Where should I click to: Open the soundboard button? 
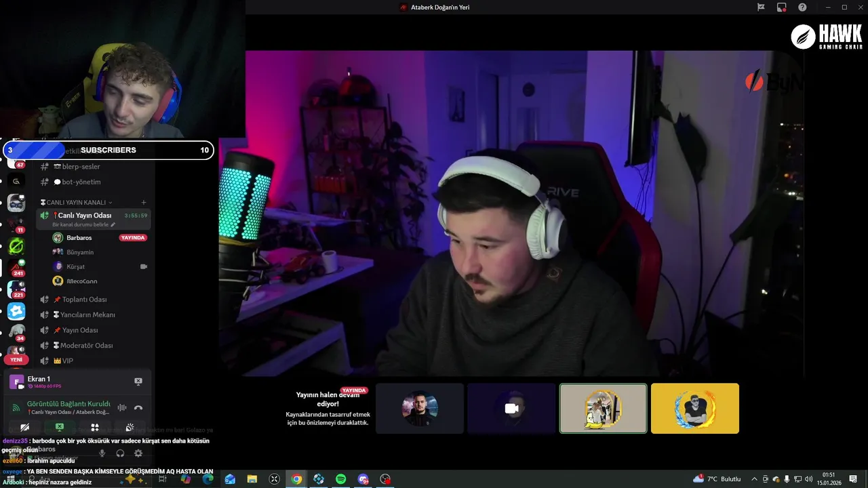coord(130,428)
